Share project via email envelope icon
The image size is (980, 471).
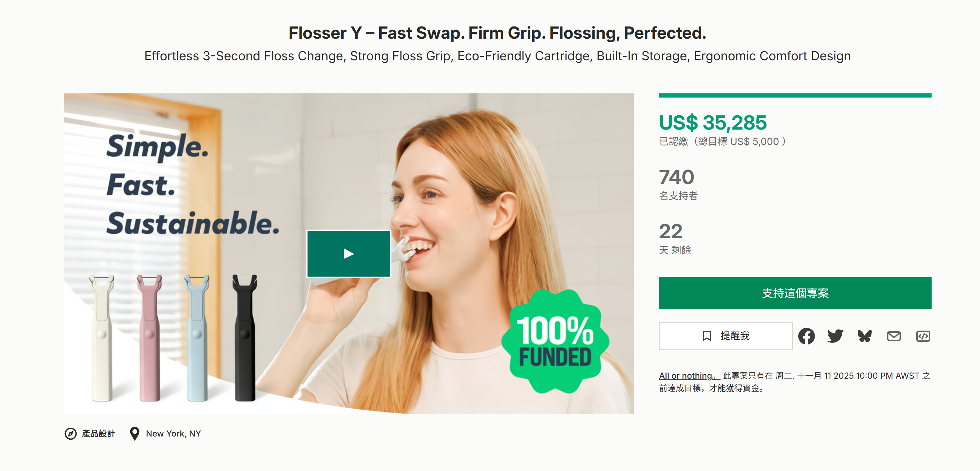pyautogui.click(x=894, y=336)
